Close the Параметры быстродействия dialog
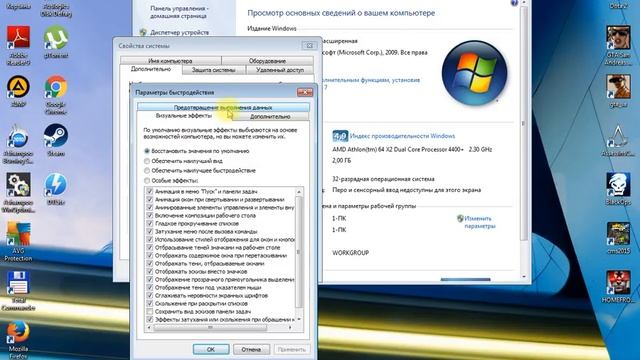 pos(305,92)
